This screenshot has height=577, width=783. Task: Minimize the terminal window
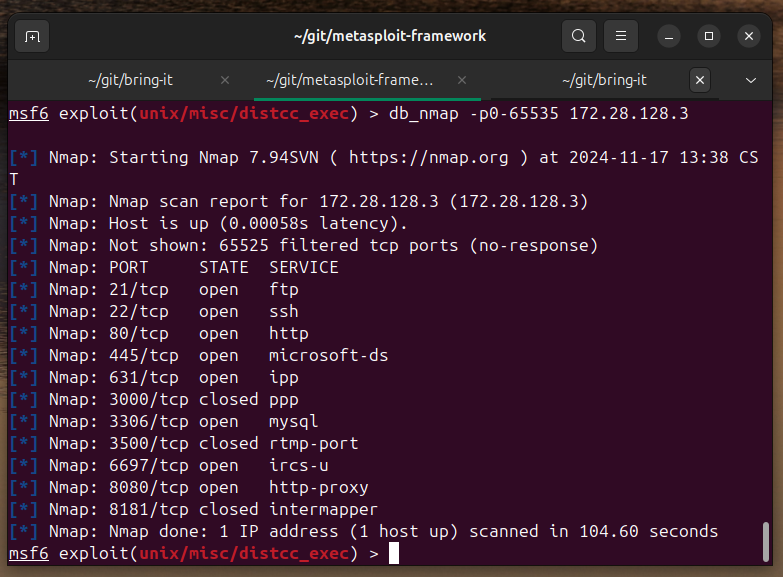669,36
